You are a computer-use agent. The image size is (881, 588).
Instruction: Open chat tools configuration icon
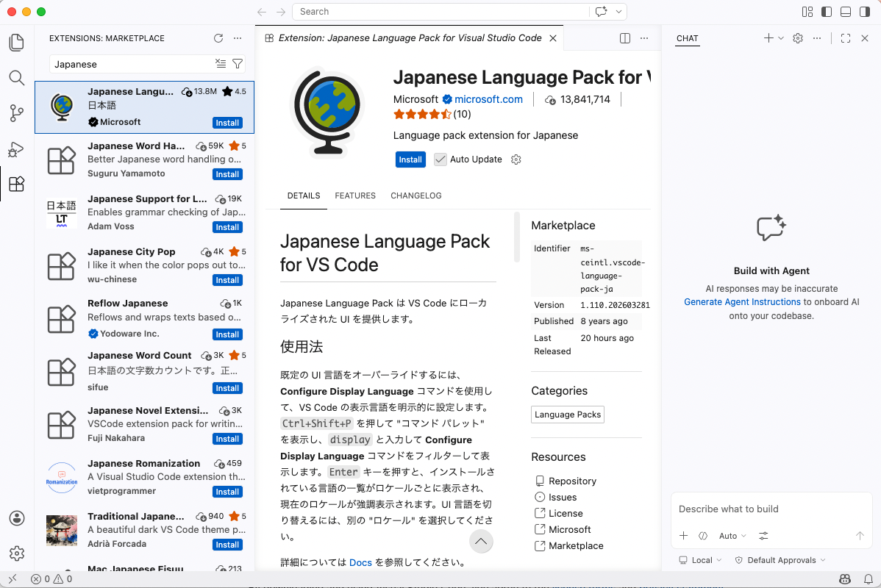(x=763, y=536)
